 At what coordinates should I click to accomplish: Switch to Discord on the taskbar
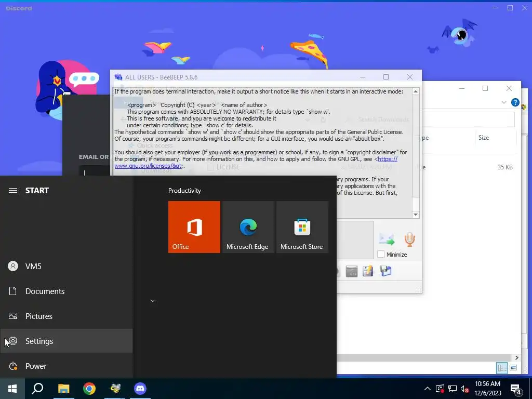point(140,389)
